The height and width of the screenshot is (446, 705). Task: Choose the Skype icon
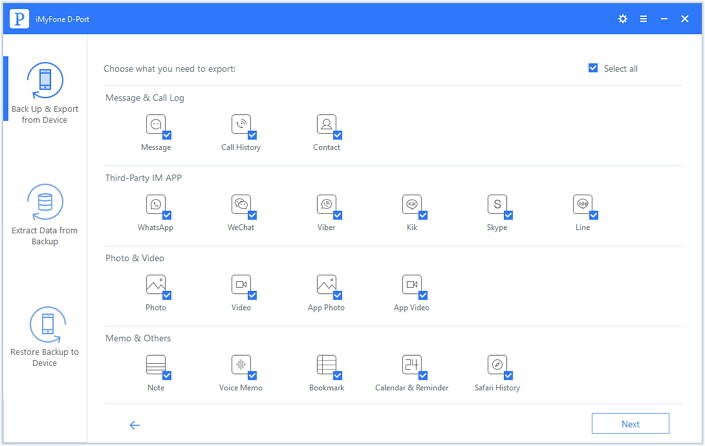497,204
